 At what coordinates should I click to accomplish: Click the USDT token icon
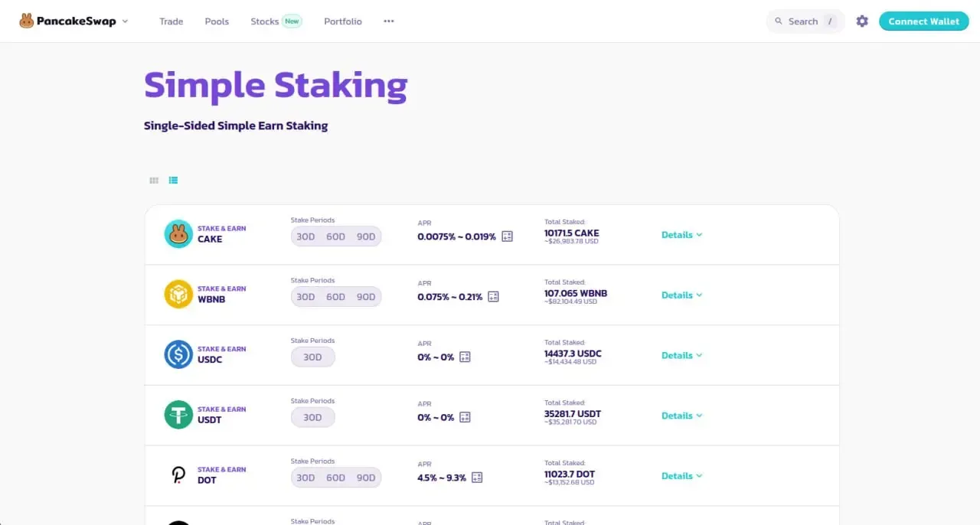coord(178,415)
